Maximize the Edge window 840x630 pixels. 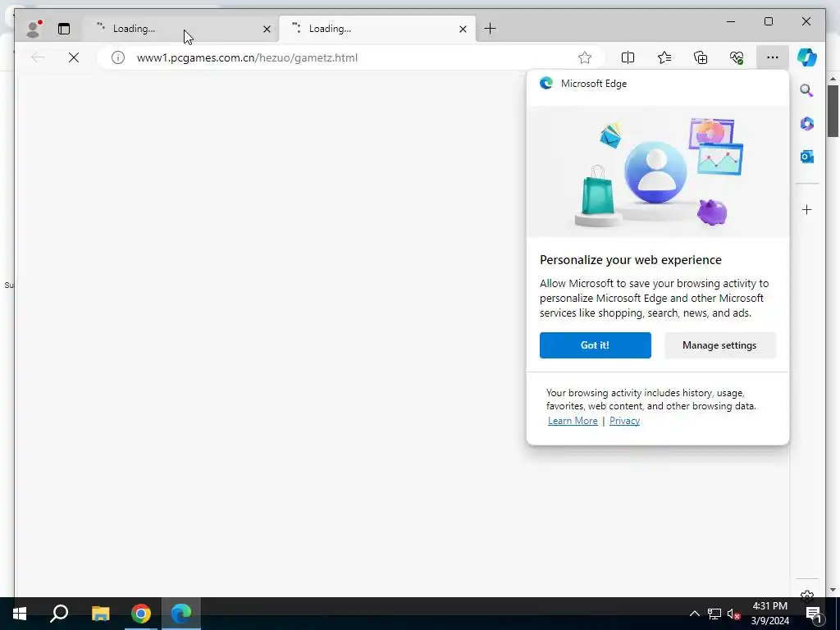coord(768,21)
